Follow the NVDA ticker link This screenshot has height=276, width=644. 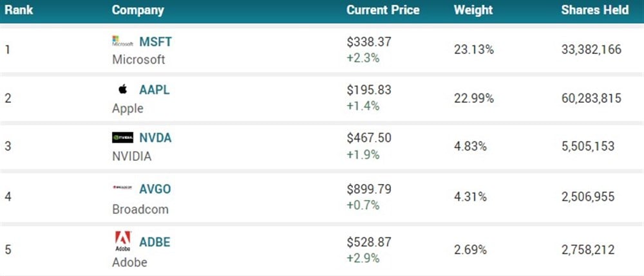point(155,138)
